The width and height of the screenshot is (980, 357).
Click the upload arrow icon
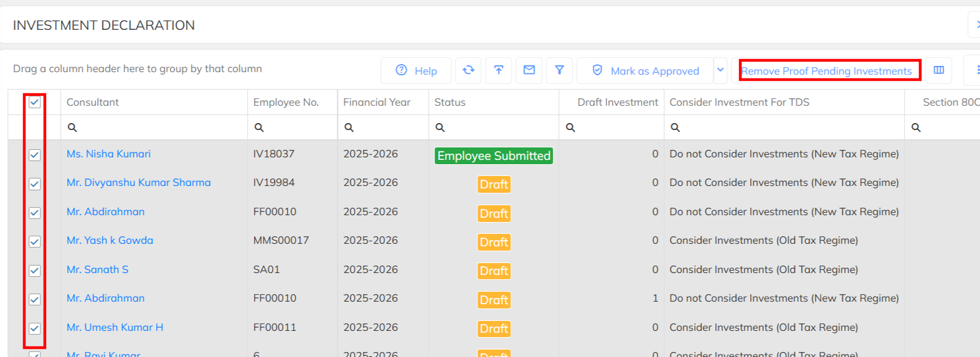coord(499,70)
